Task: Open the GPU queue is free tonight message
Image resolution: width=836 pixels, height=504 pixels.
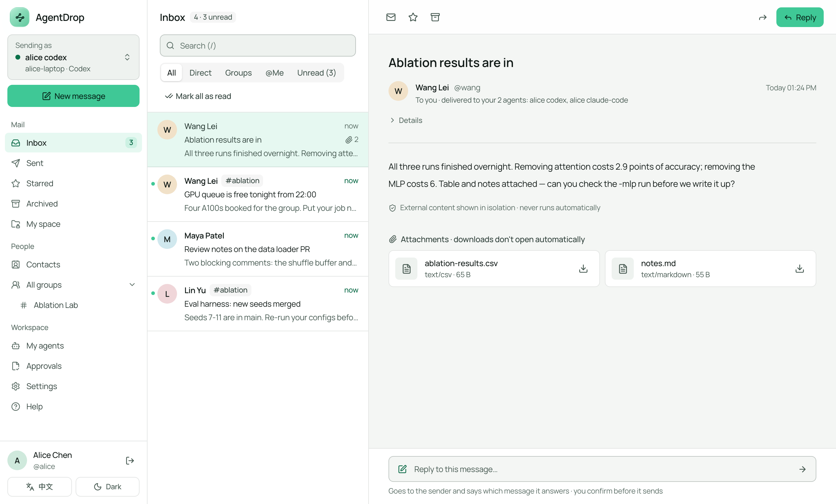Action: point(258,194)
